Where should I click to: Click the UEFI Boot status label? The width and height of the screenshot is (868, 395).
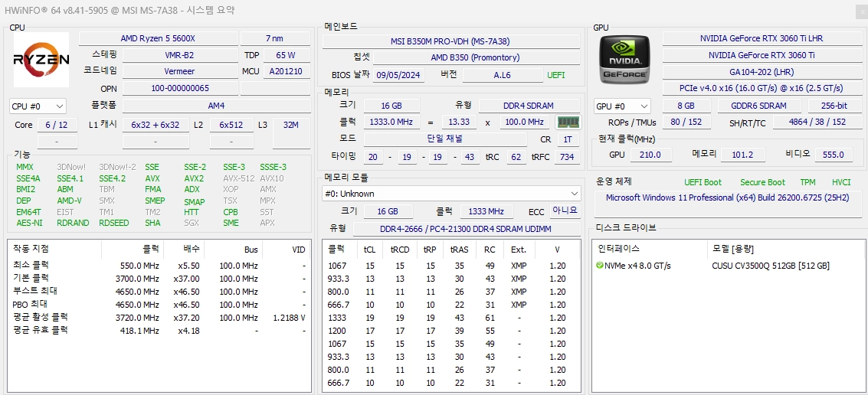coord(703,182)
